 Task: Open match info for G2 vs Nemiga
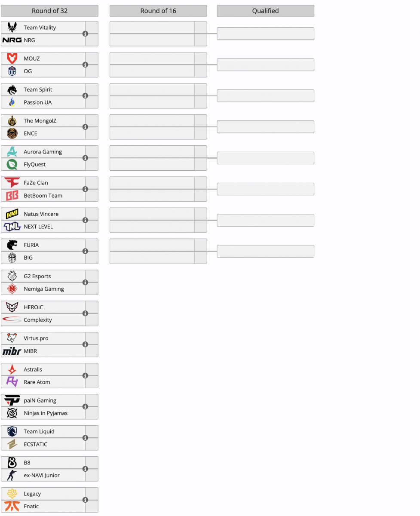[x=85, y=283]
